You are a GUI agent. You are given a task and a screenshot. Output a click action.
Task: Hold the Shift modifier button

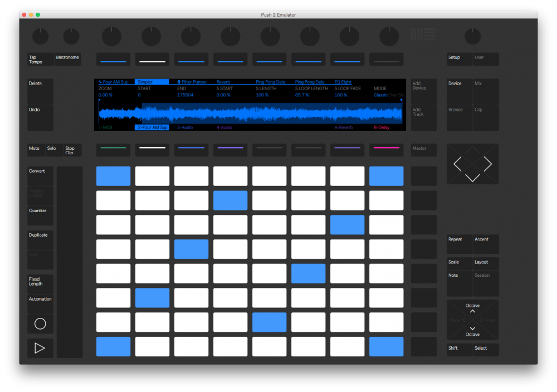coord(460,350)
